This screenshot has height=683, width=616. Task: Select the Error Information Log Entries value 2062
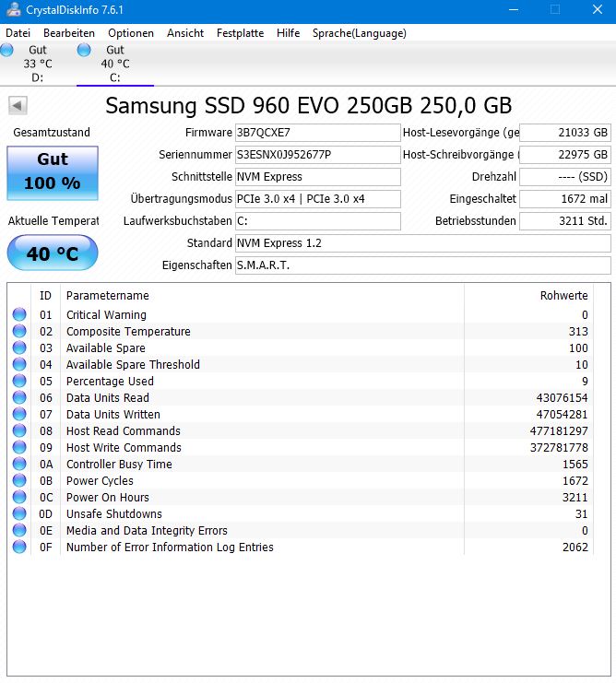(575, 548)
